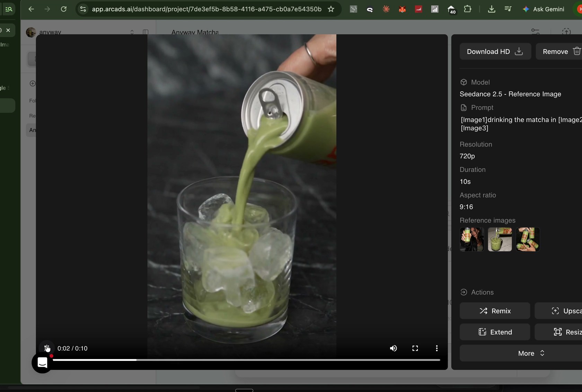Viewport: 582px width, 392px height.
Task: Open the third reference image with cans
Action: tap(528, 239)
